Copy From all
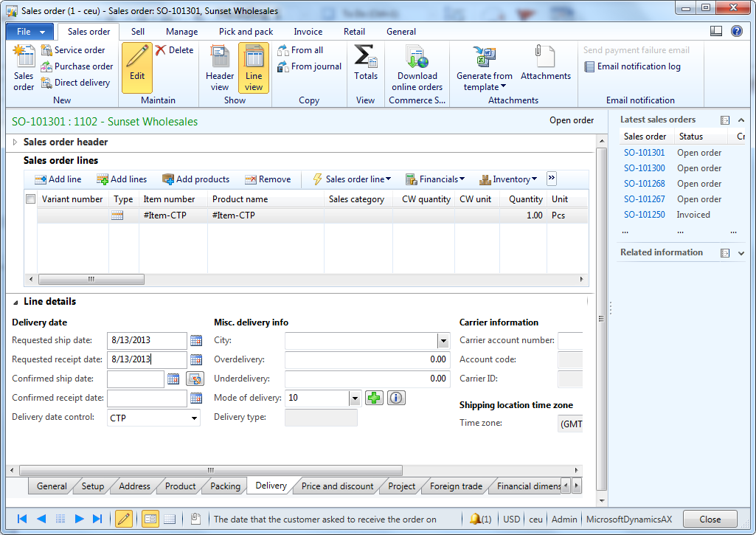The height and width of the screenshot is (535, 756). click(300, 50)
